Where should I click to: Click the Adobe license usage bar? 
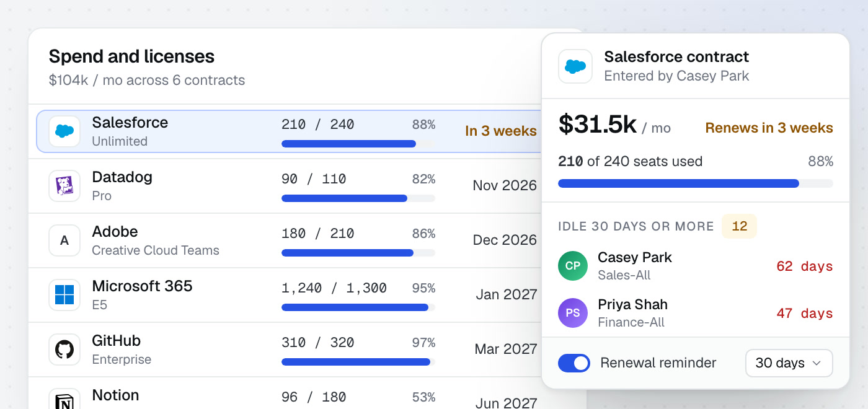click(358, 253)
